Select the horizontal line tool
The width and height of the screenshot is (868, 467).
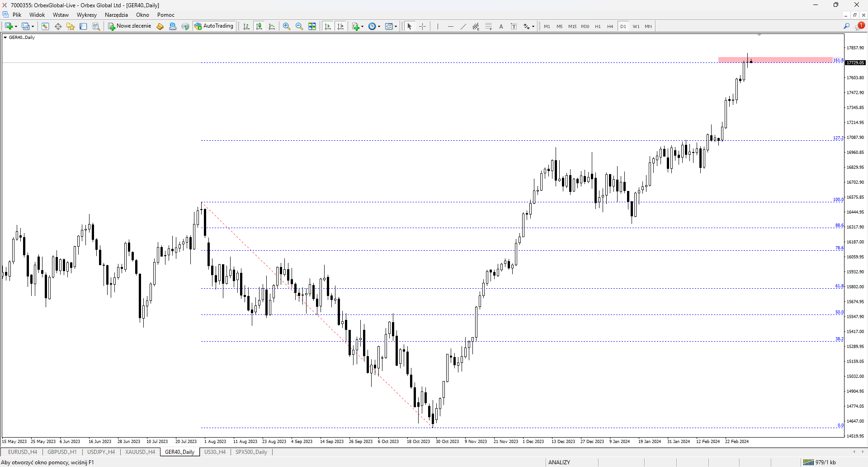pyautogui.click(x=450, y=26)
